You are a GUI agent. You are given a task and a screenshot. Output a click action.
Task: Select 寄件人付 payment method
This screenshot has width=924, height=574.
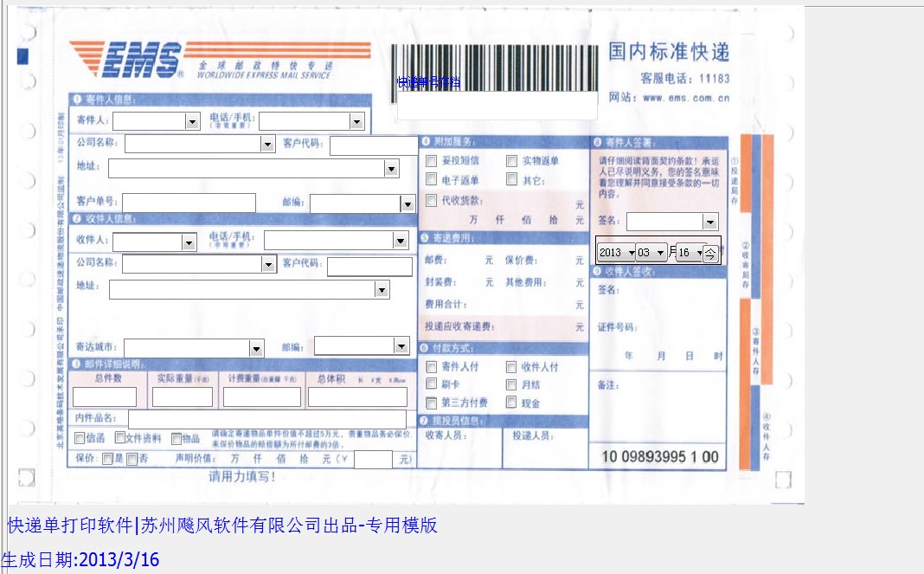click(430, 366)
